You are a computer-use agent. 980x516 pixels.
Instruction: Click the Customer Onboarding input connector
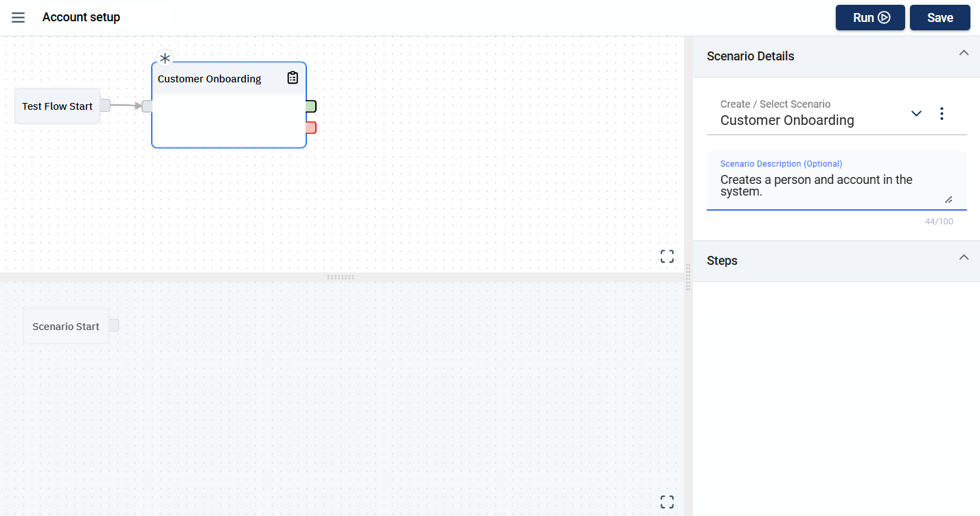coord(147,106)
